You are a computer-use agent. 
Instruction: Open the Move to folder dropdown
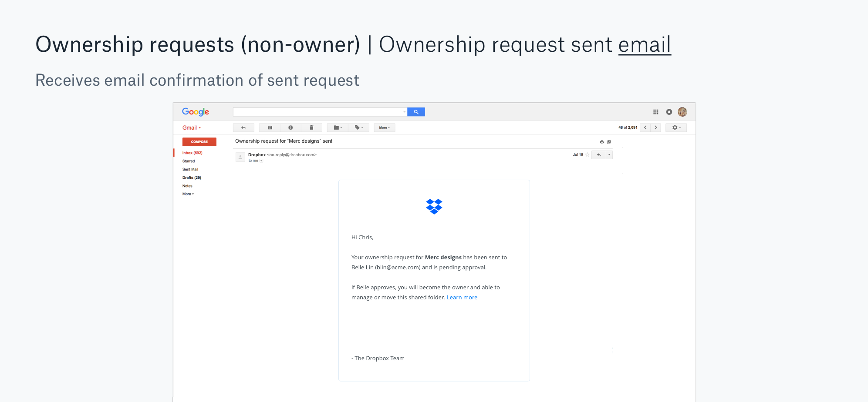click(337, 127)
